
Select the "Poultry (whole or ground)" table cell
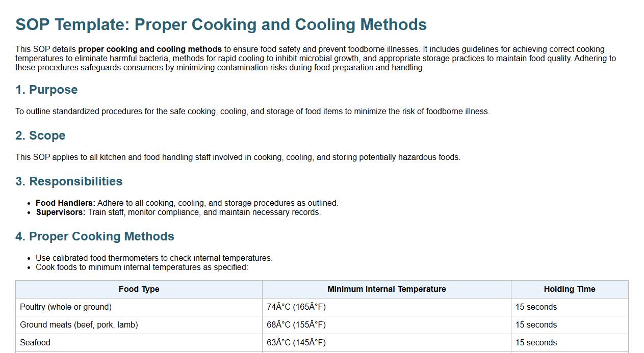pyautogui.click(x=66, y=307)
